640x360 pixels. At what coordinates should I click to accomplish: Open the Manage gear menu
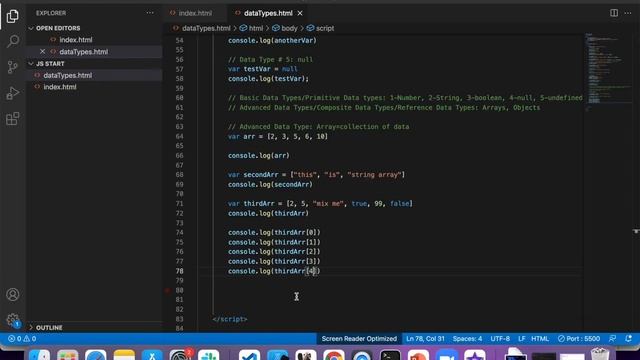click(x=13, y=320)
